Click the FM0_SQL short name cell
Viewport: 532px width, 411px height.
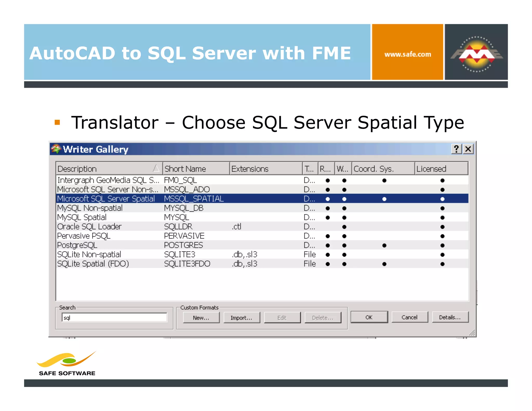click(x=180, y=180)
